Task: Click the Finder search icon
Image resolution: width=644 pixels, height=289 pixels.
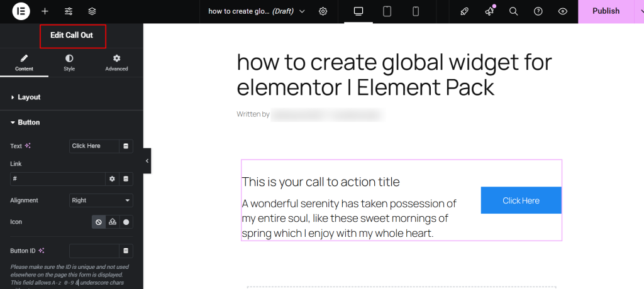Action: click(x=513, y=11)
